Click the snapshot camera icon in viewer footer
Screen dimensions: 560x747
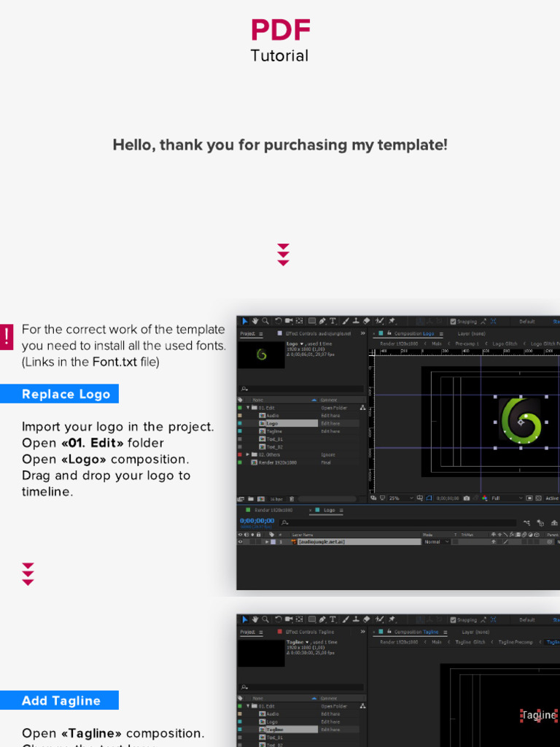point(466,498)
